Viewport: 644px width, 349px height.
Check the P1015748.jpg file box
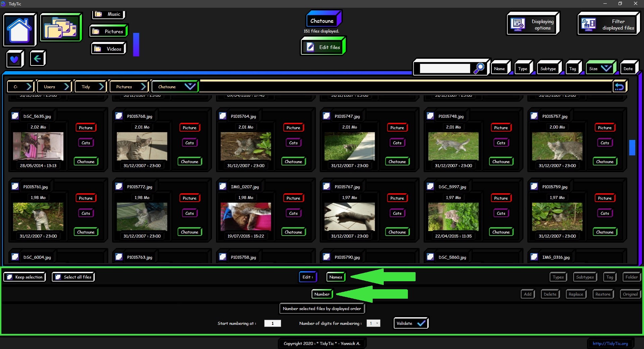click(430, 116)
